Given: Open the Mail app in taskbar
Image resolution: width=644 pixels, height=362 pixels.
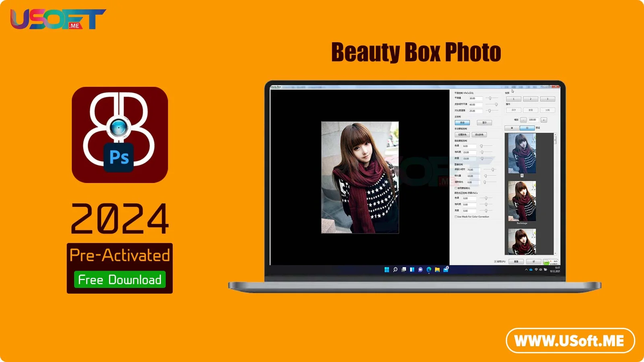Looking at the screenshot, I should [x=446, y=269].
